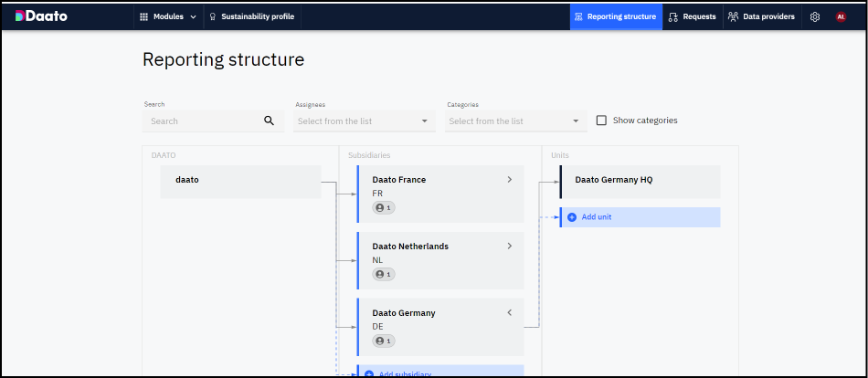Click the Modules grid icon
Image resolution: width=868 pixels, height=378 pixels.
(144, 16)
